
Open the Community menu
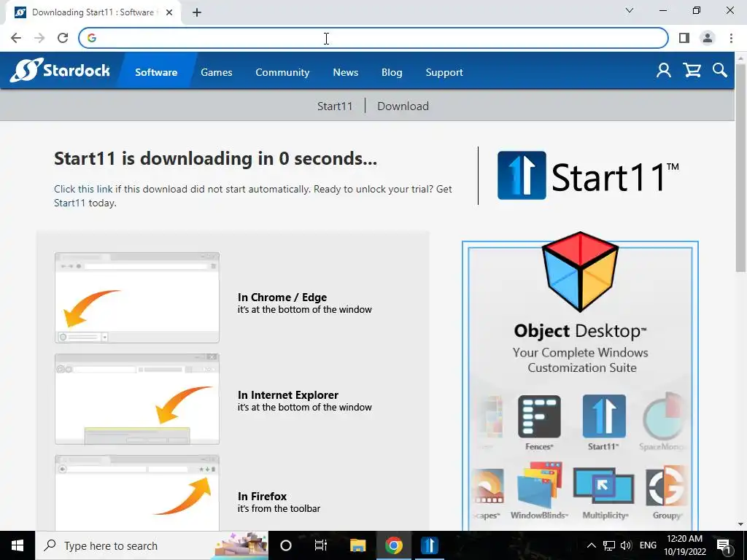pos(282,72)
